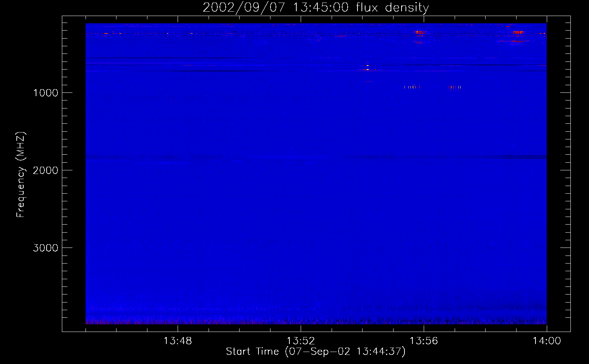Click the 13:48 time tick label
Image resolution: width=589 pixels, height=364 pixels.
pyautogui.click(x=178, y=341)
